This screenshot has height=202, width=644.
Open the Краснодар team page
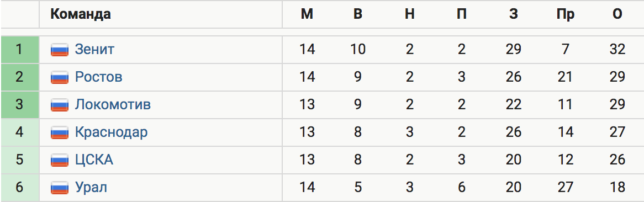[111, 132]
